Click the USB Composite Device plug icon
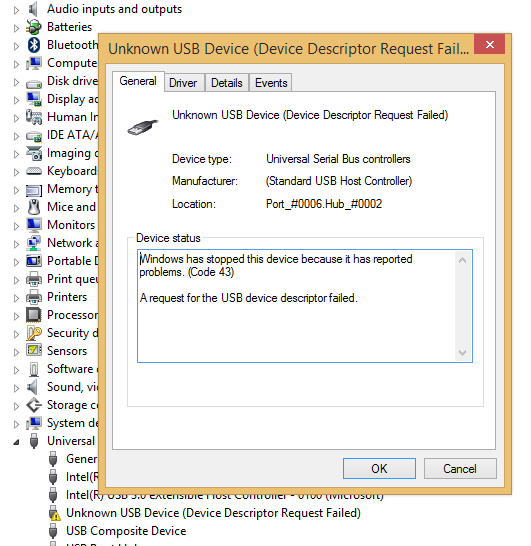The height and width of the screenshot is (546, 531). coord(53,531)
